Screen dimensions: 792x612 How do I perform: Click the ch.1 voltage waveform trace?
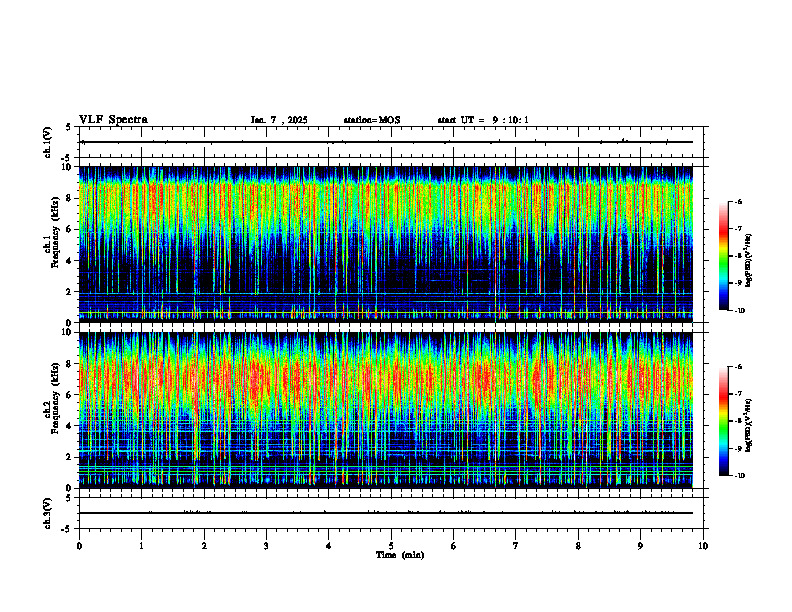(386, 142)
